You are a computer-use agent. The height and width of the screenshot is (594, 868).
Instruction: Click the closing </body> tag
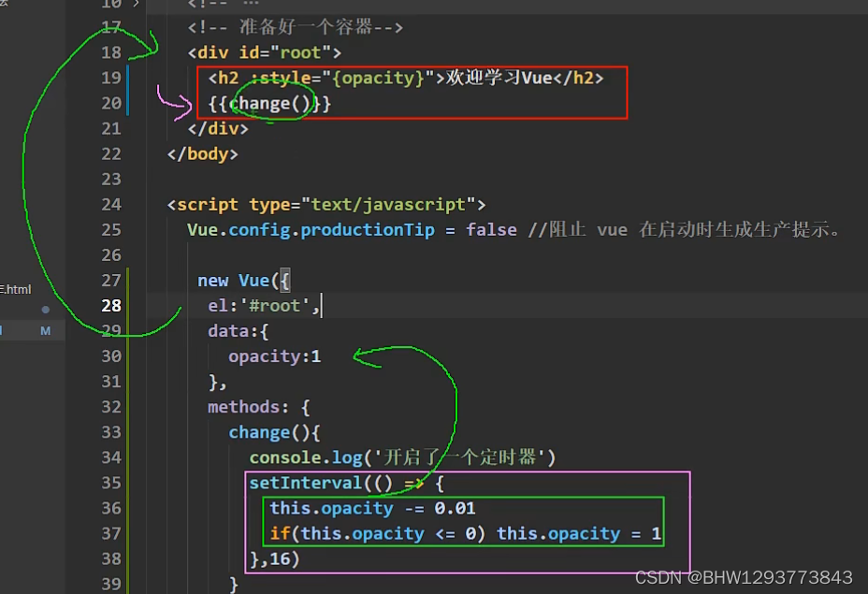[203, 154]
